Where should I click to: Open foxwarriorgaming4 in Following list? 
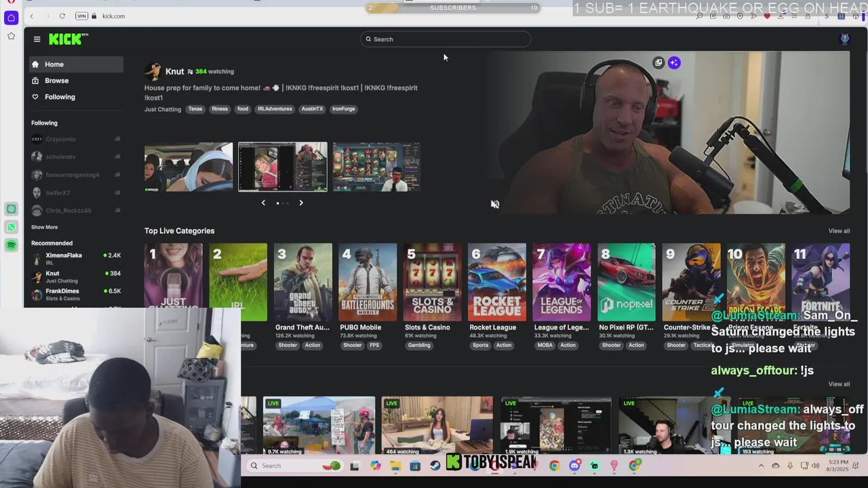pyautogui.click(x=76, y=175)
